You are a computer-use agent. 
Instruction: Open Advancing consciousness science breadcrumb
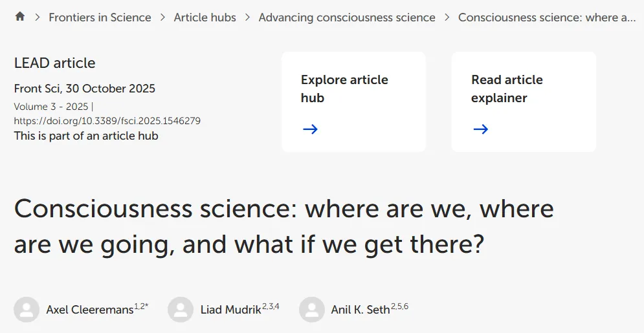click(x=347, y=17)
